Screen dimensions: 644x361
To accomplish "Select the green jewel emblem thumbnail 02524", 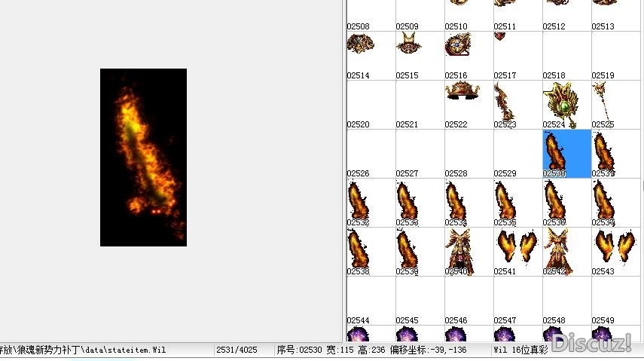I will click(566, 105).
